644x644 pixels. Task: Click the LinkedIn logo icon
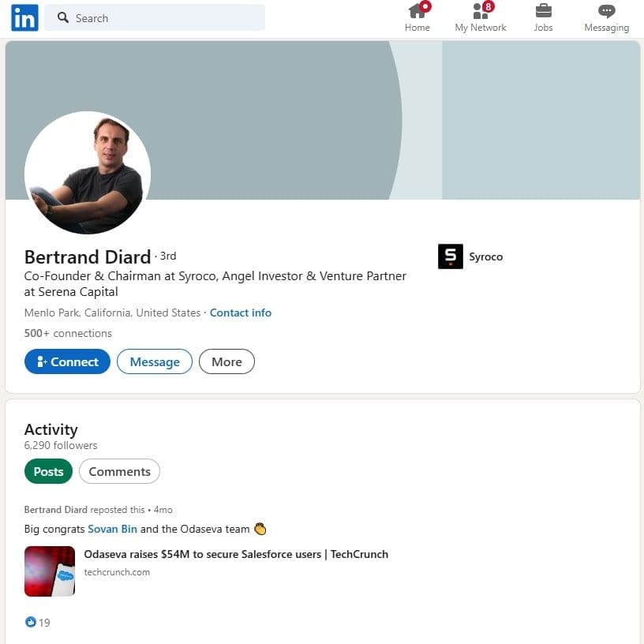(x=24, y=17)
